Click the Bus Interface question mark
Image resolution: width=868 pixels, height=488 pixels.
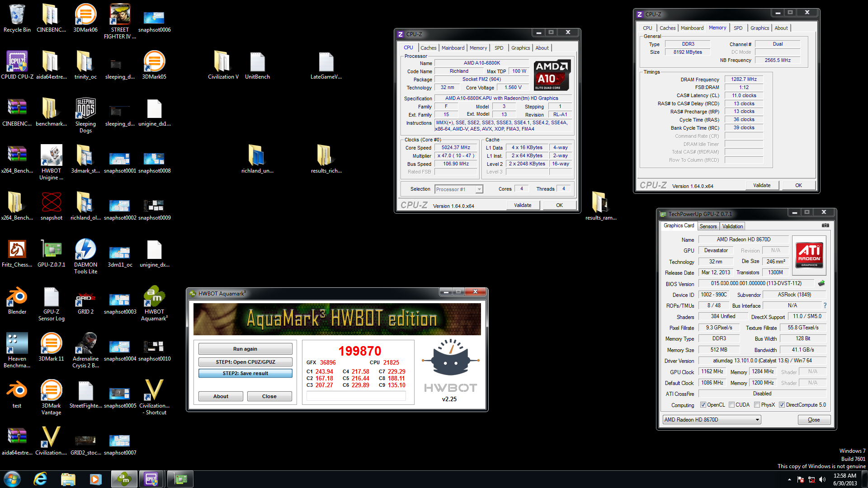click(x=825, y=305)
